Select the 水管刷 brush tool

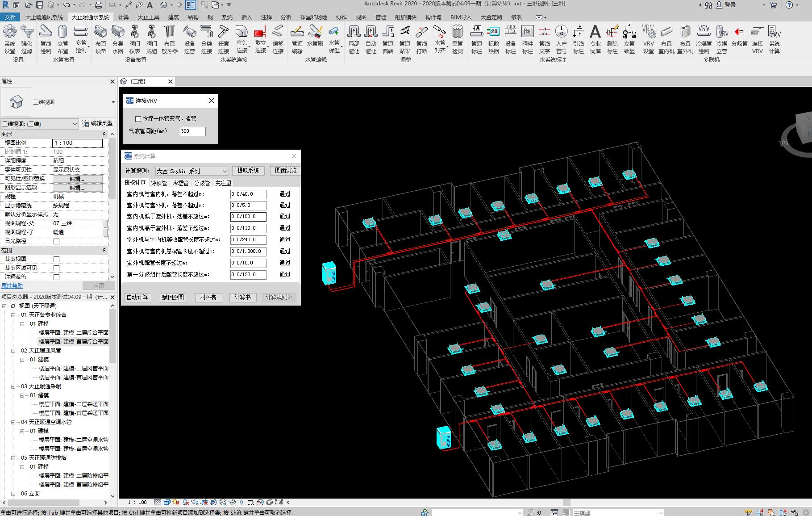tap(315, 33)
